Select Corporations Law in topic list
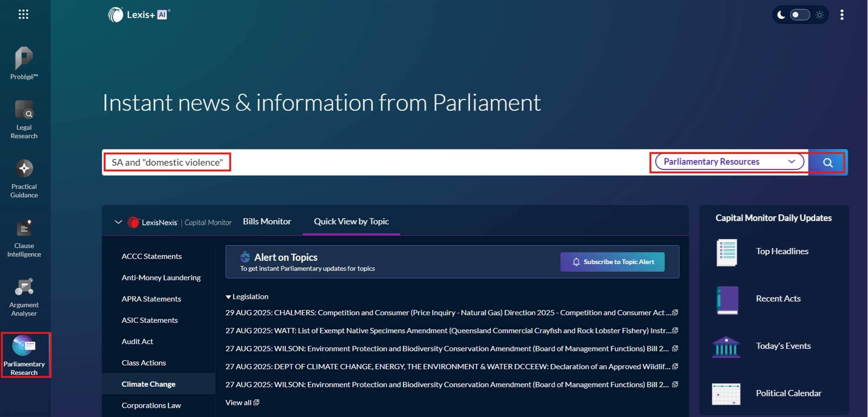This screenshot has width=868, height=417. pos(151,405)
